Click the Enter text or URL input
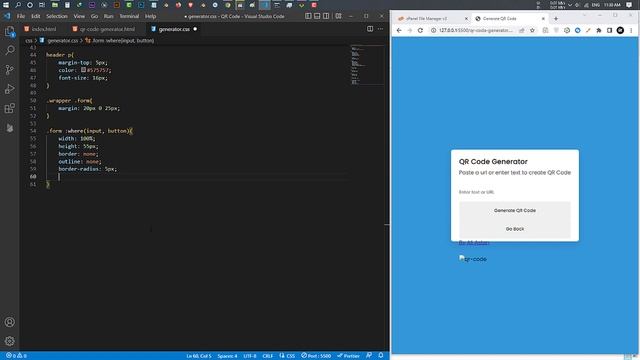Image resolution: width=640 pixels, height=360 pixels. [515, 192]
